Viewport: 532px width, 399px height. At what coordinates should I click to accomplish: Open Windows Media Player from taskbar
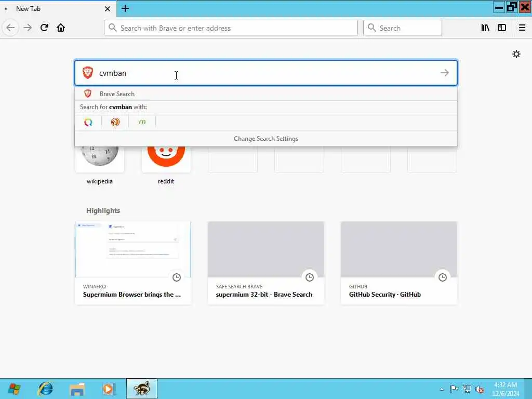[x=108, y=389]
